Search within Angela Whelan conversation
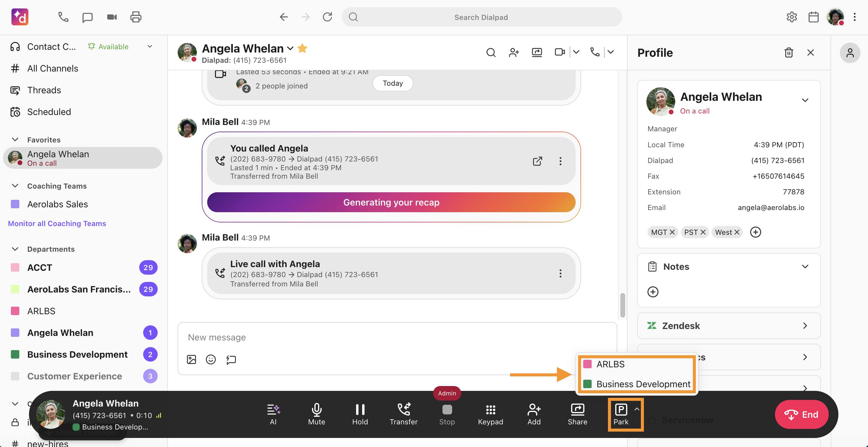 [491, 53]
